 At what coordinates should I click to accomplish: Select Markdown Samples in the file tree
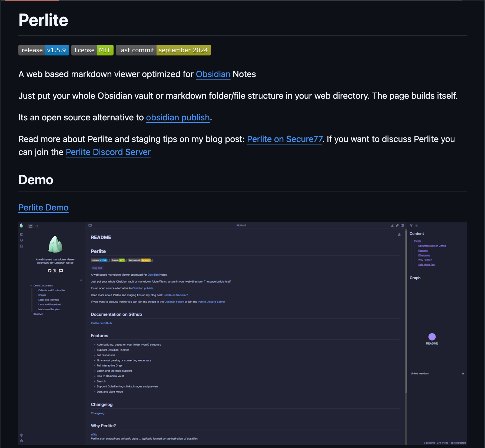point(49,309)
